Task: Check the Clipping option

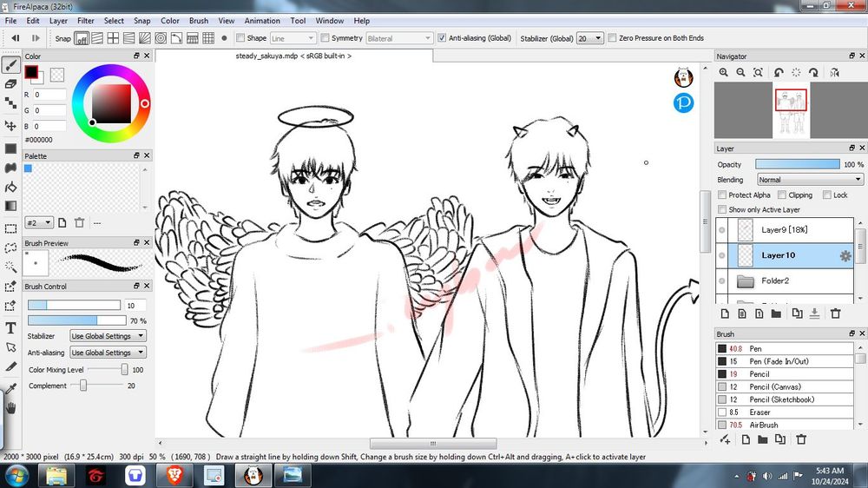Action: click(782, 195)
